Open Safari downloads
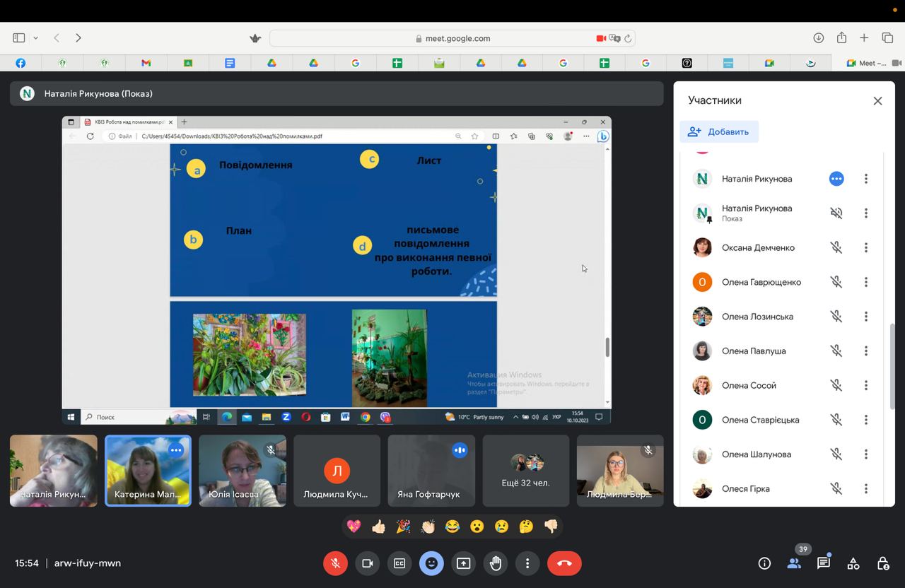905x588 pixels. (818, 37)
